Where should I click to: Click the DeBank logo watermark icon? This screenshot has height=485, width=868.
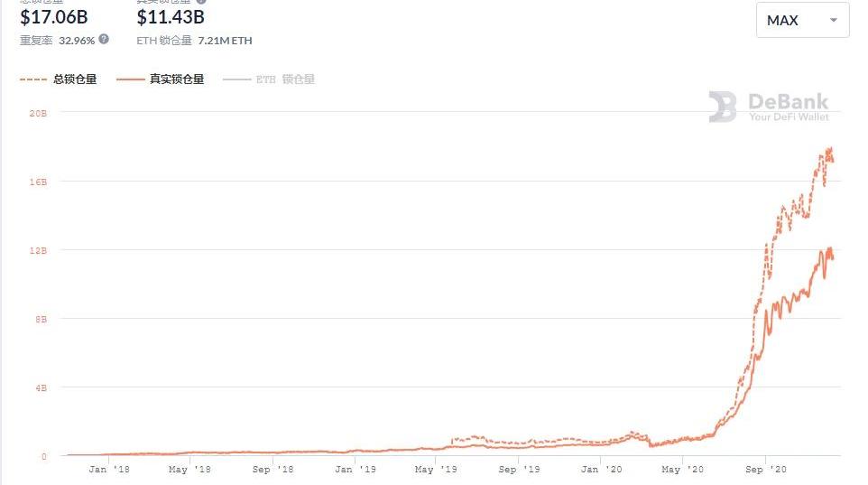point(722,107)
